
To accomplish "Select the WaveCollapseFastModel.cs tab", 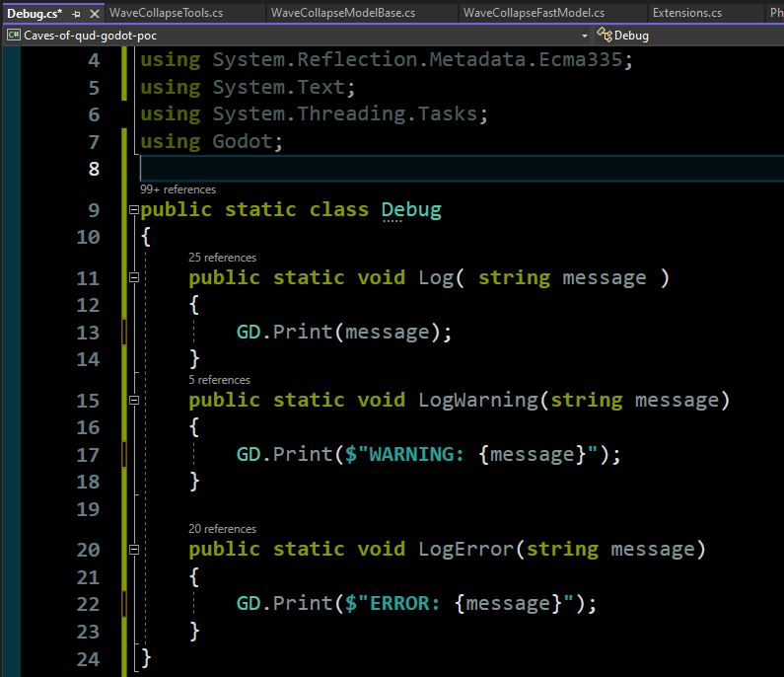I will pos(534,13).
